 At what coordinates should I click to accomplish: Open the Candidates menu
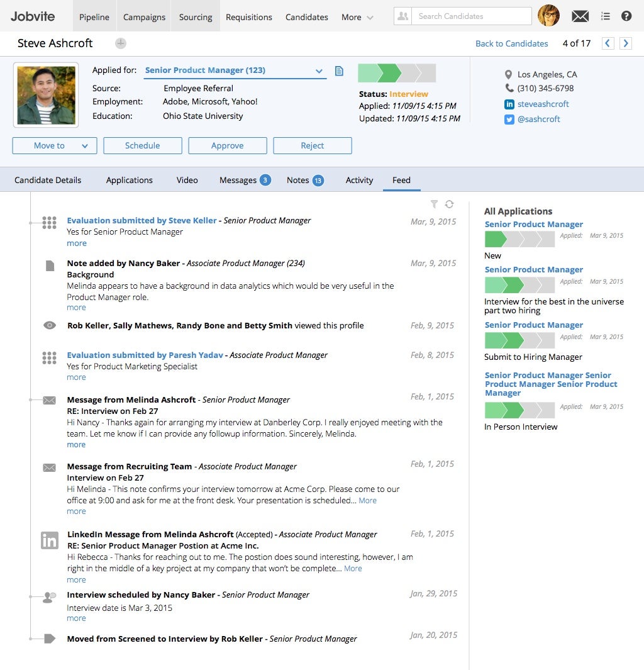(307, 17)
